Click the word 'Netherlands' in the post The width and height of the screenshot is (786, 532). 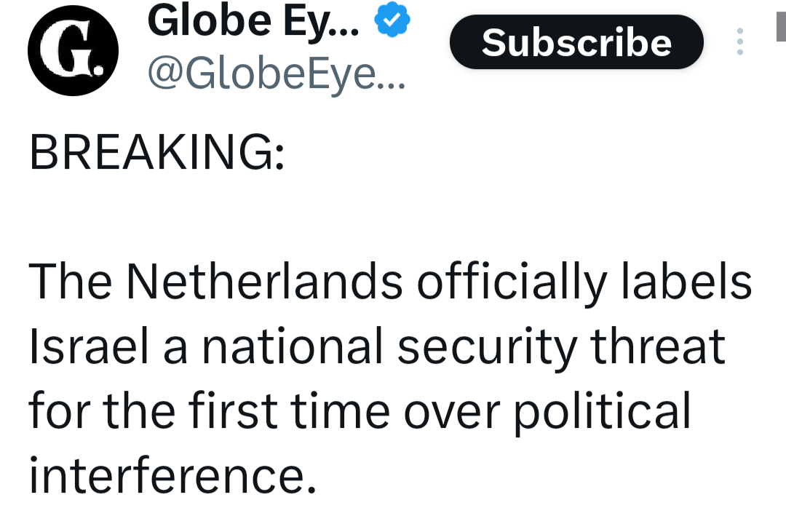264,282
